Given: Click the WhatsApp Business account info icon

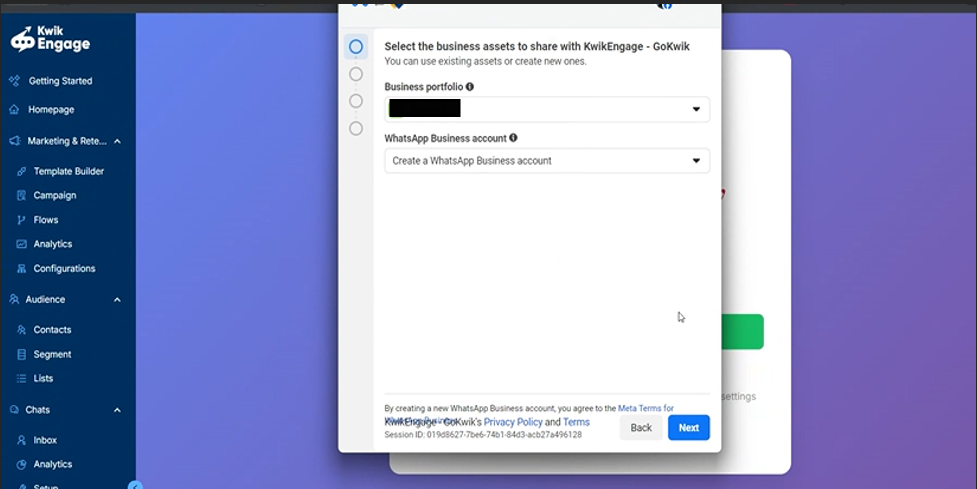Looking at the screenshot, I should 513,138.
